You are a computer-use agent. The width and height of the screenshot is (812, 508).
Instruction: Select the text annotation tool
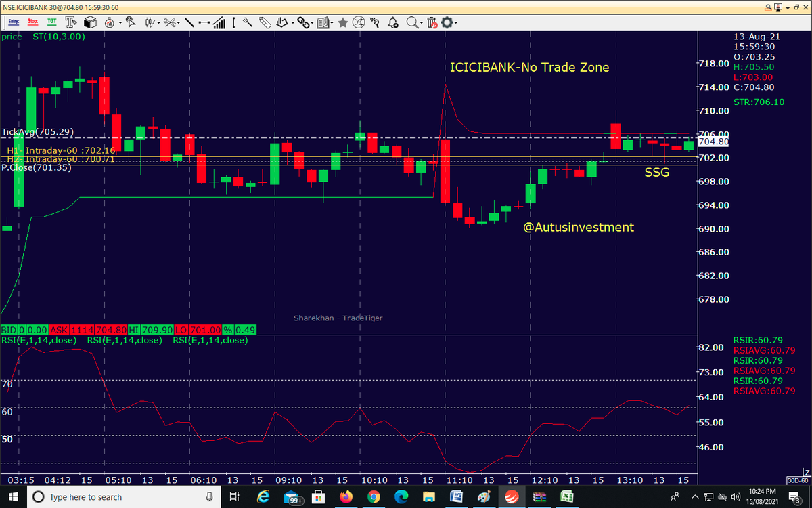[x=70, y=22]
